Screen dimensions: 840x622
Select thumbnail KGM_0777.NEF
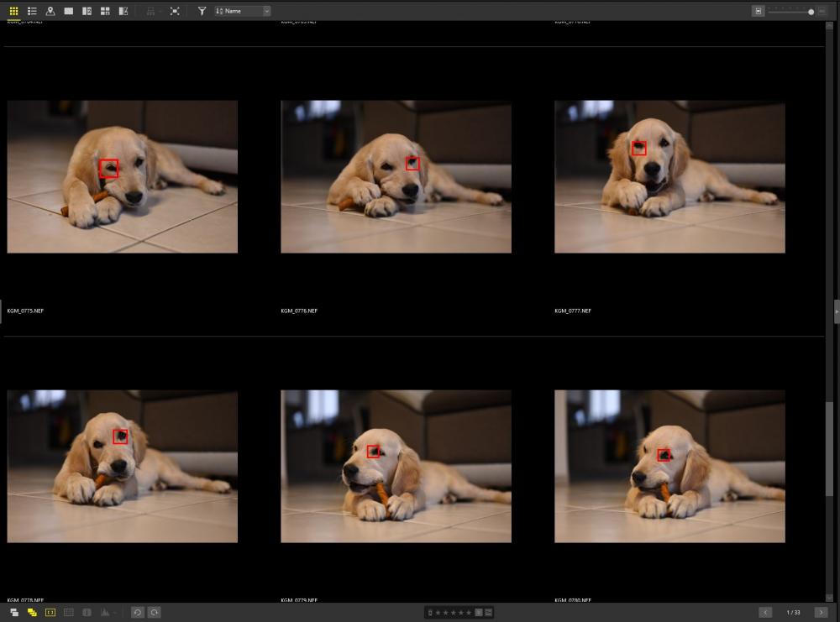point(669,176)
